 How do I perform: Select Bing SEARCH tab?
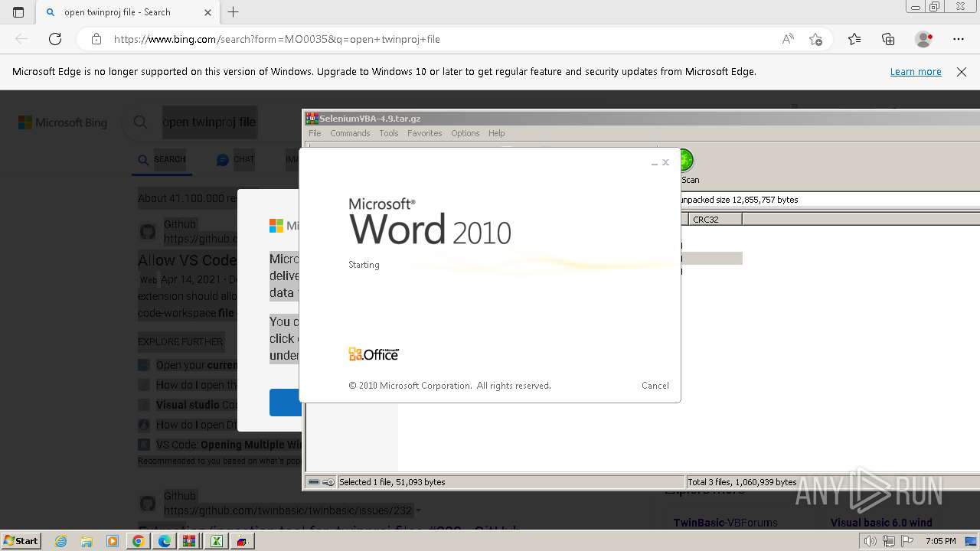tap(162, 159)
